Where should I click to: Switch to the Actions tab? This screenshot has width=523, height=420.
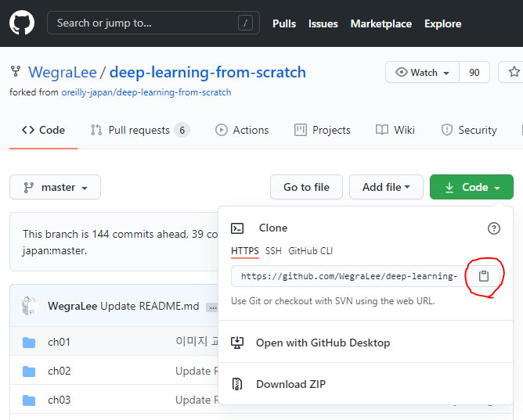click(x=242, y=130)
